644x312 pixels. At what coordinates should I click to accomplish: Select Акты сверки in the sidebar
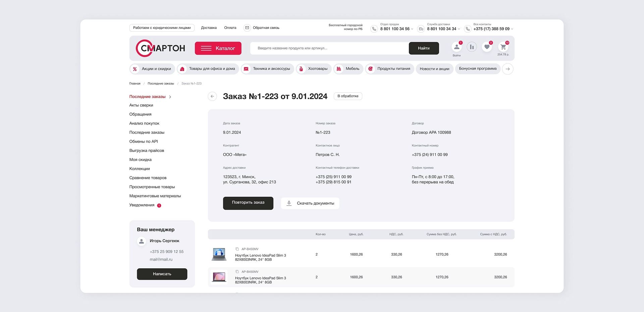141,105
